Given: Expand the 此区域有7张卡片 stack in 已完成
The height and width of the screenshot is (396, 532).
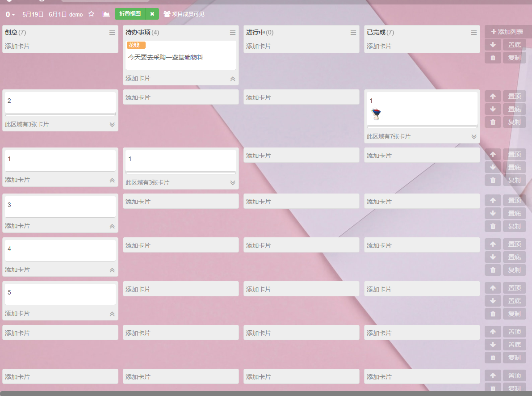Looking at the screenshot, I should (x=474, y=136).
